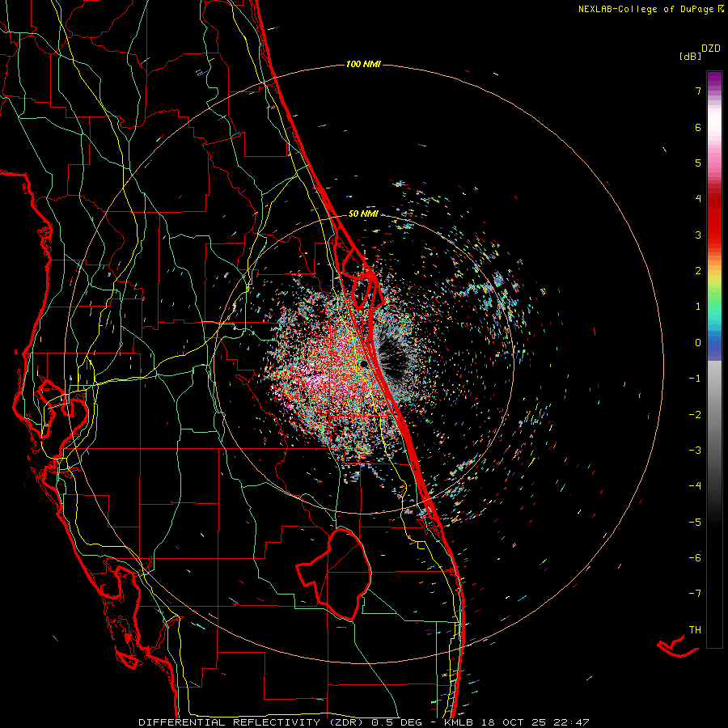Click the NEXLAB-College of DuPage label
Screen dimensions: 728x728
point(650,9)
